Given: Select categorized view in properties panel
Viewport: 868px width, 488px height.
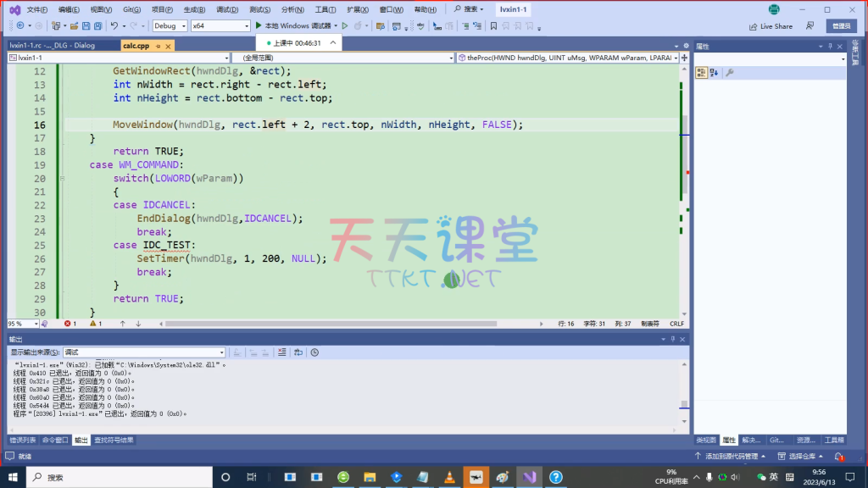Looking at the screenshot, I should (701, 73).
